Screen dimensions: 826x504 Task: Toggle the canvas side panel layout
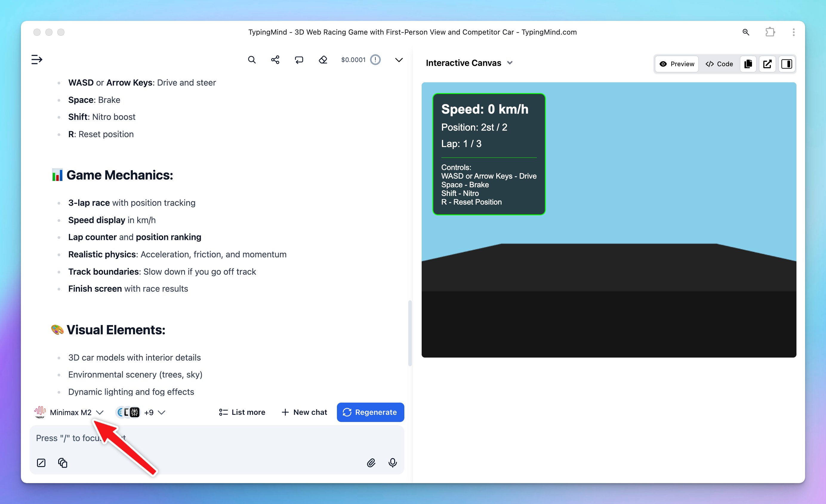click(x=786, y=64)
